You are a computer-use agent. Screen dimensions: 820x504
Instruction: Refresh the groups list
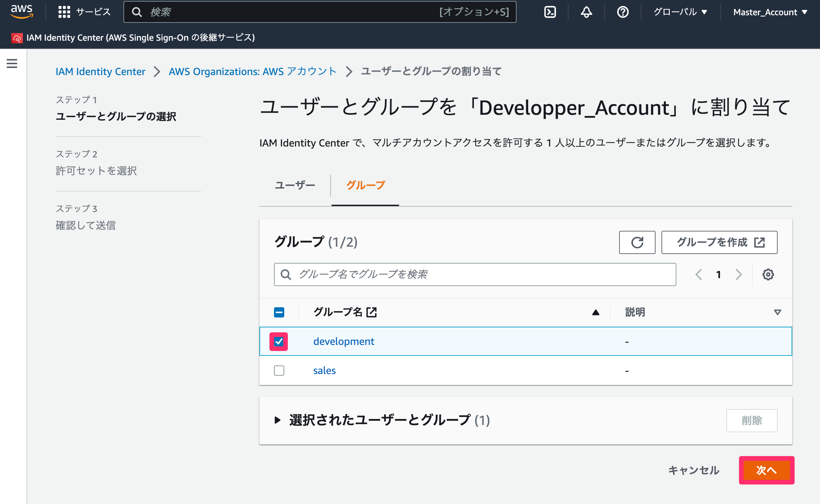click(637, 242)
